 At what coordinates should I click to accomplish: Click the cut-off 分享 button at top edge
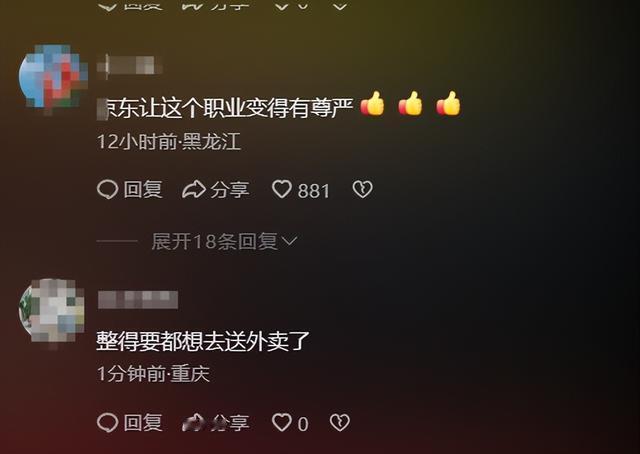(216, 5)
